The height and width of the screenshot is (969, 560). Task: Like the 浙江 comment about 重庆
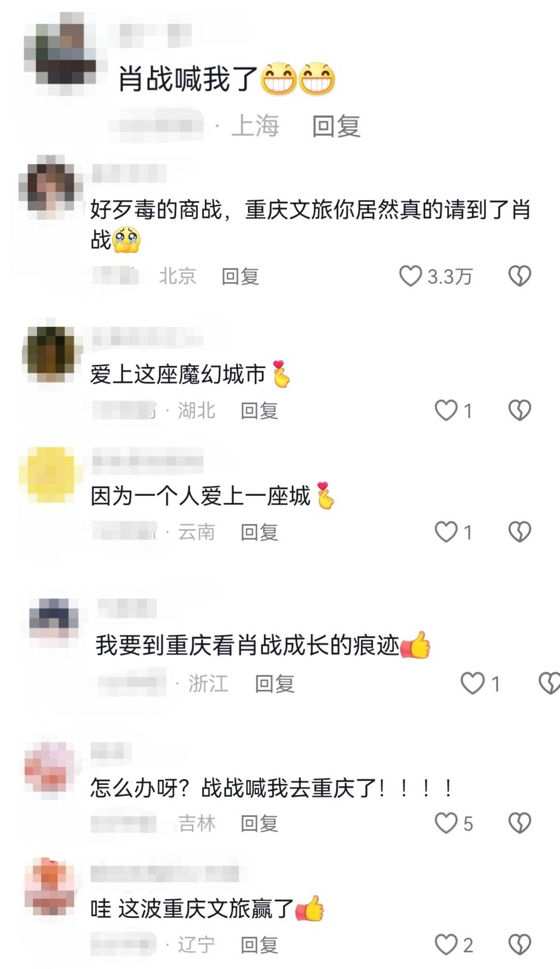coord(473,683)
